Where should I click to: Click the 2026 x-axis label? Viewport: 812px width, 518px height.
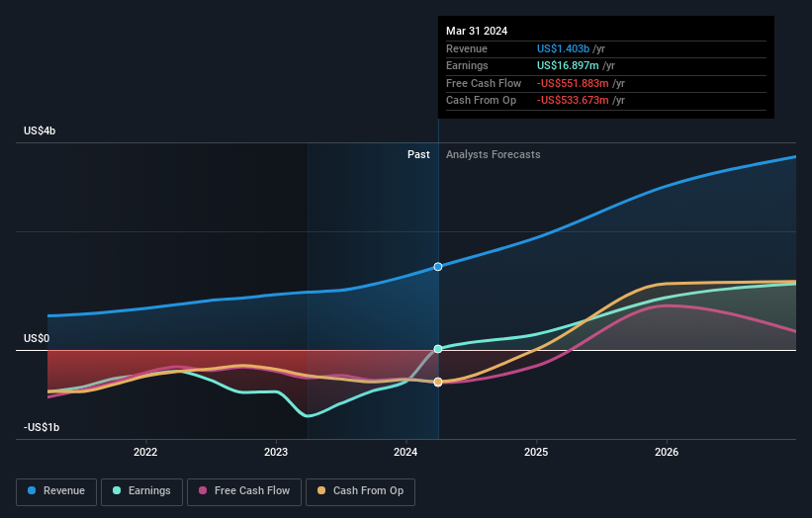[x=667, y=452]
